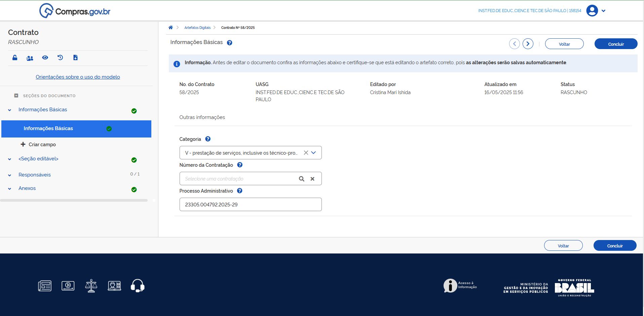644x316 pixels.
Task: Click the unlock padlock icon
Action: (x=15, y=58)
